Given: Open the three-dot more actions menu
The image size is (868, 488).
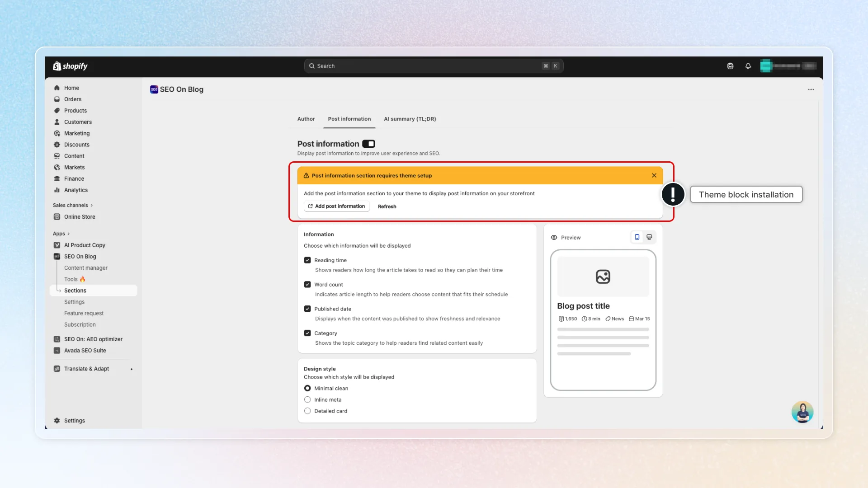Looking at the screenshot, I should click(x=811, y=89).
